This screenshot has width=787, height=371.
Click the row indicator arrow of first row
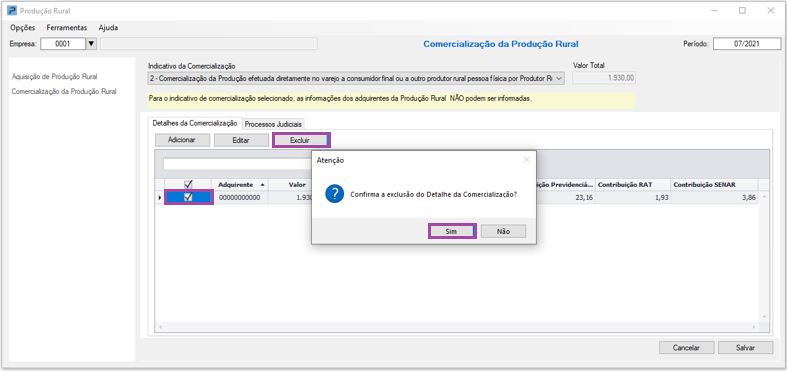coord(160,198)
